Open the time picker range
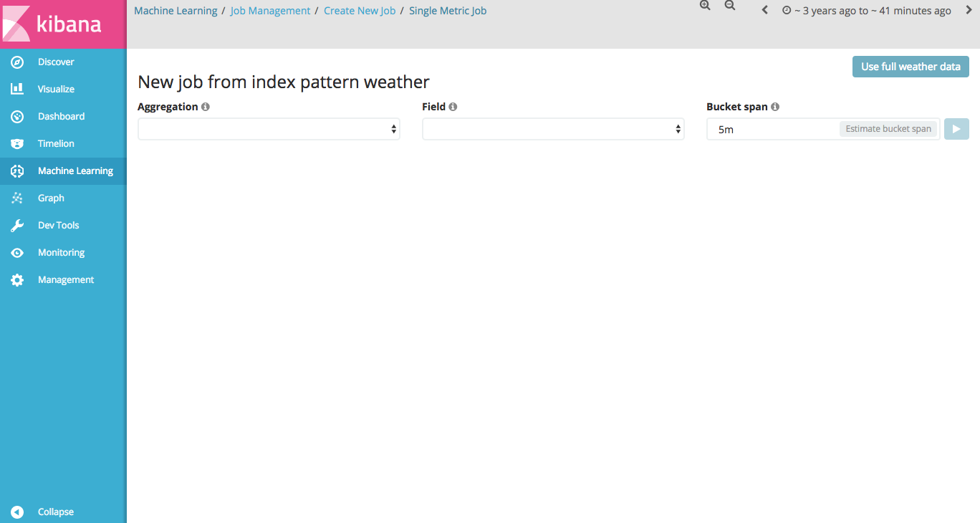This screenshot has width=980, height=523. 867,11
